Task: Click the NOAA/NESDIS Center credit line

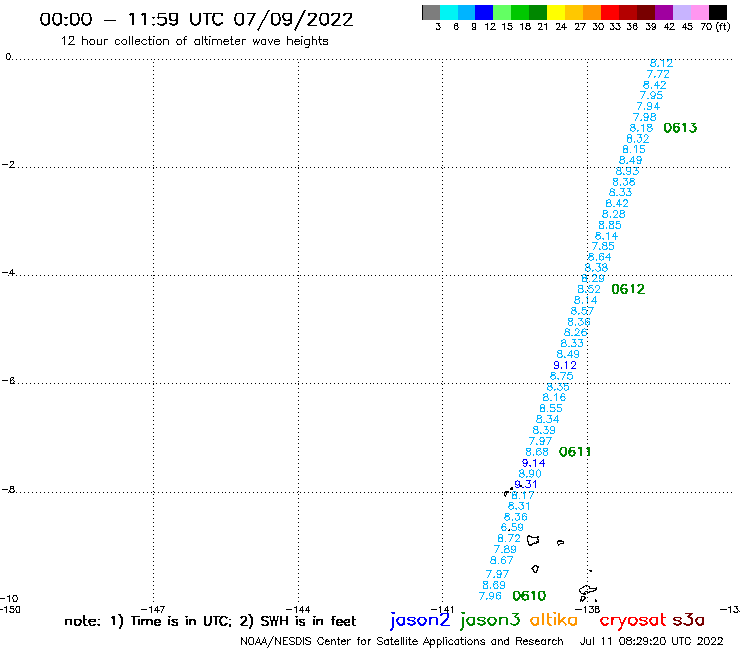Action: [x=402, y=642]
